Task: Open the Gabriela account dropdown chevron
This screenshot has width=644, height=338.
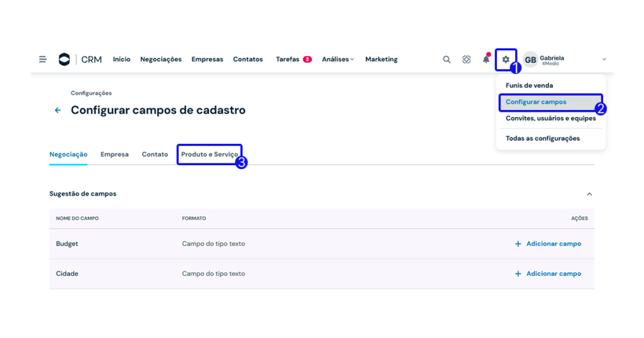Action: (604, 60)
